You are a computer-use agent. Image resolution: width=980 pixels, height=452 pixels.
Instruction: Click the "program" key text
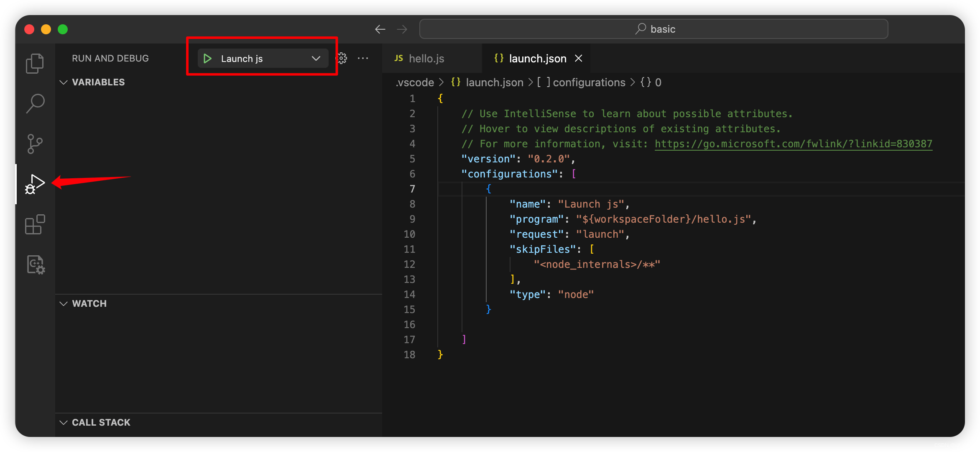pos(537,219)
